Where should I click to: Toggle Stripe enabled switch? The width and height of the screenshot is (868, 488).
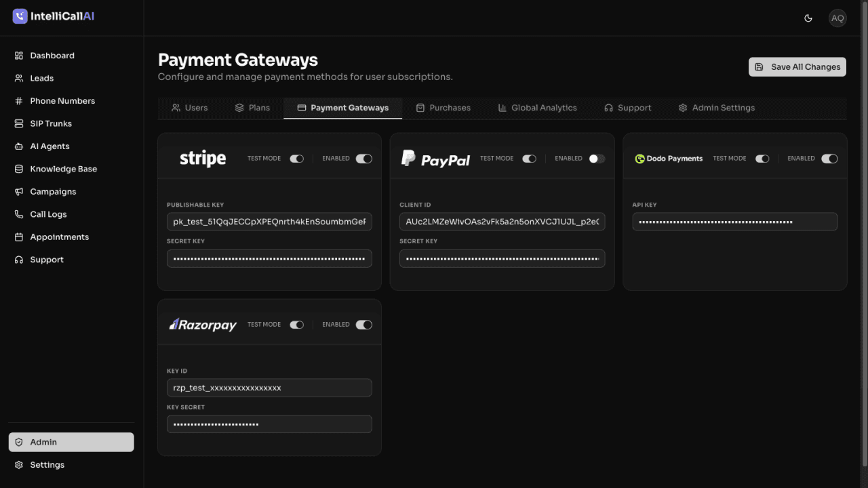(363, 159)
